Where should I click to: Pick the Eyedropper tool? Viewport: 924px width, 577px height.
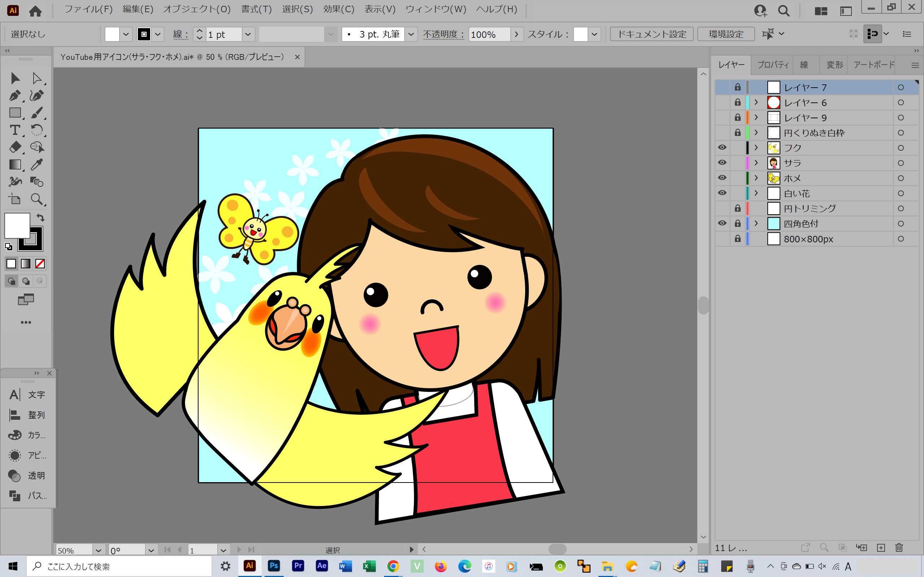pos(37,164)
